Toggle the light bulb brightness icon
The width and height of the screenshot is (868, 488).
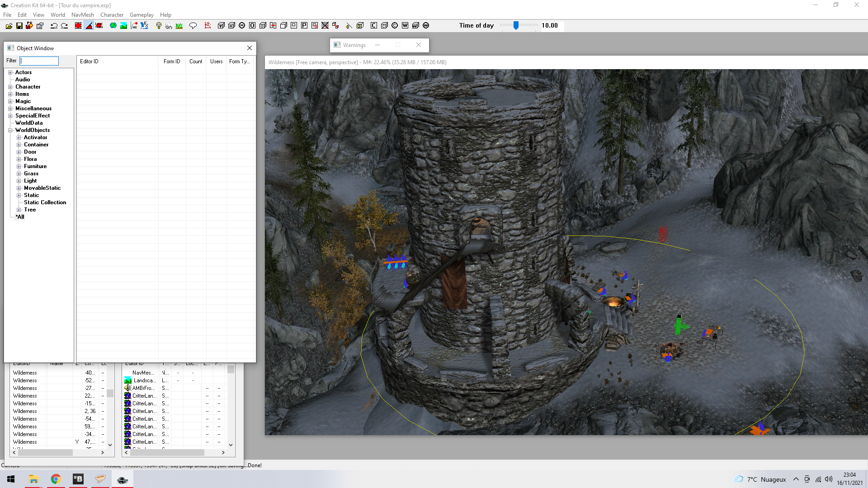[159, 26]
